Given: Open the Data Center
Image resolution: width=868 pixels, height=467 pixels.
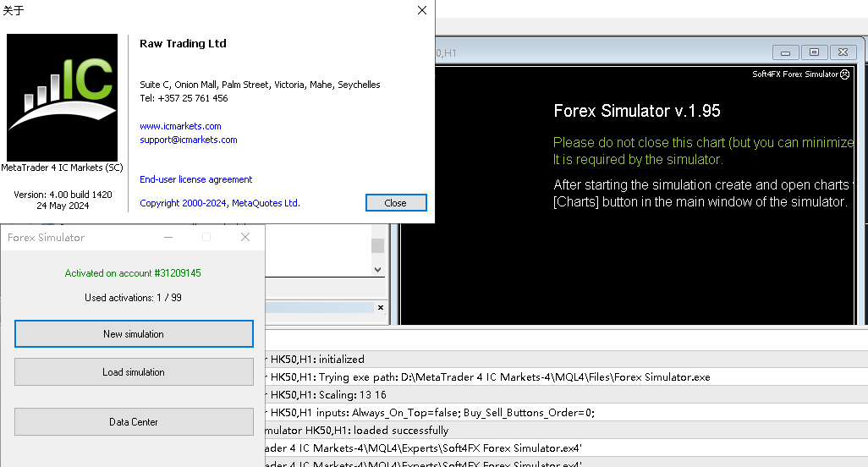Looking at the screenshot, I should pos(134,421).
